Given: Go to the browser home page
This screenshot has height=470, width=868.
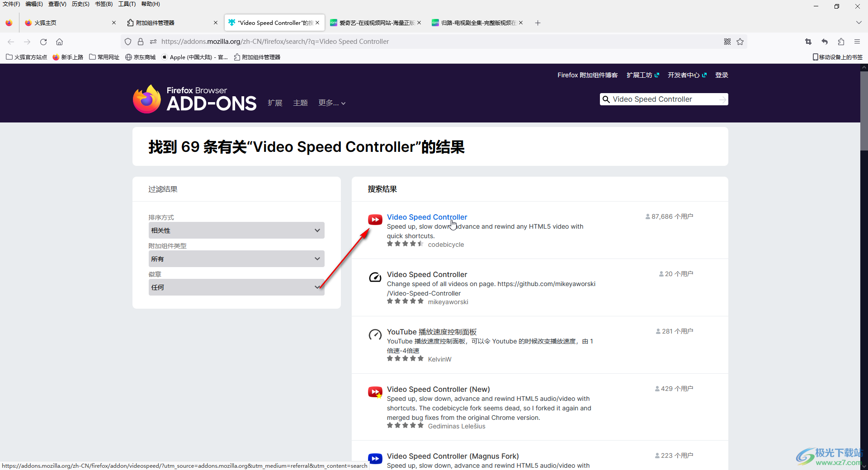Looking at the screenshot, I should pyautogui.click(x=59, y=42).
